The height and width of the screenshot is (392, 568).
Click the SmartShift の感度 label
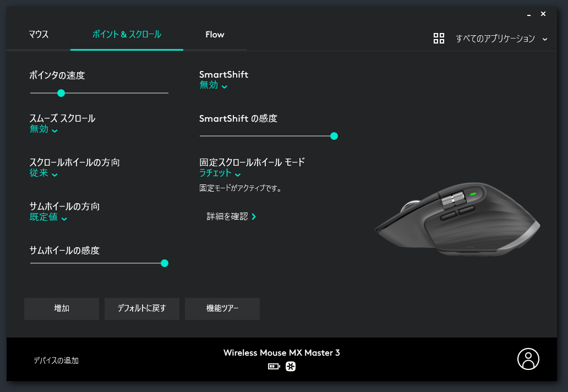click(x=238, y=118)
